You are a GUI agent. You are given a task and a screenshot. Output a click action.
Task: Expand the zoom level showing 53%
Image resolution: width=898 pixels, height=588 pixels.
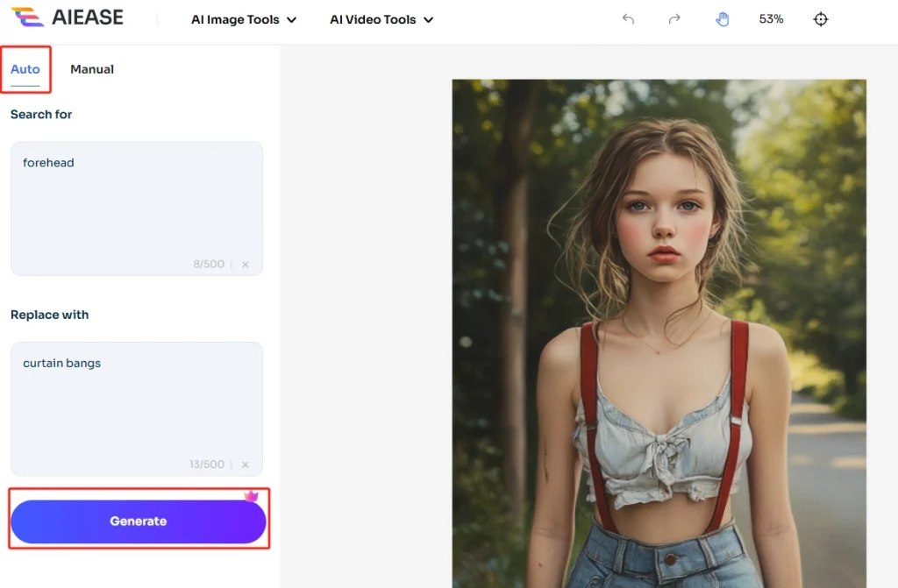click(x=770, y=18)
